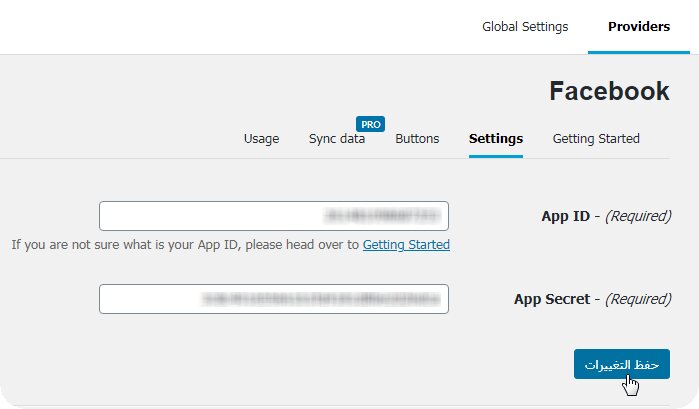Click the Facebook provider heading
The height and width of the screenshot is (409, 699).
(x=609, y=92)
